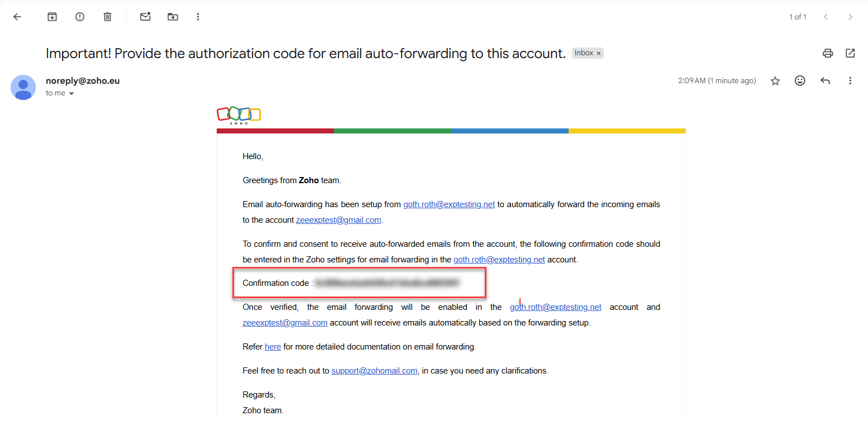Click the Zoho logo image
868x421 pixels.
click(239, 114)
